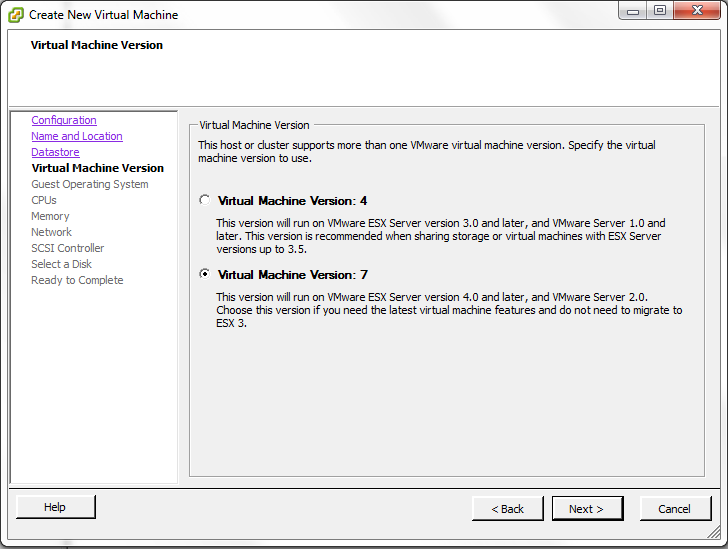This screenshot has height=549, width=728.
Task: Click the Guest Operating System step
Action: point(90,184)
